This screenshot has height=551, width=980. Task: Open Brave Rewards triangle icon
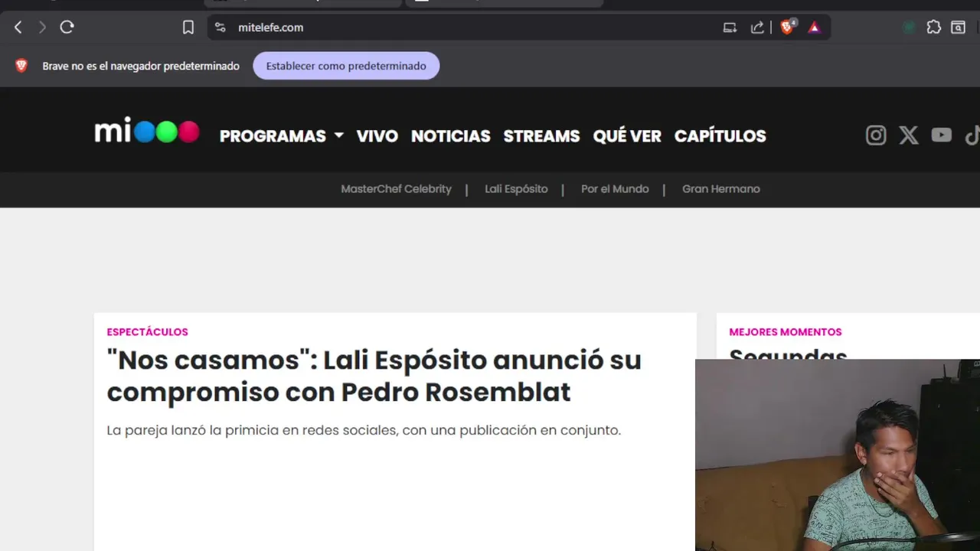814,28
